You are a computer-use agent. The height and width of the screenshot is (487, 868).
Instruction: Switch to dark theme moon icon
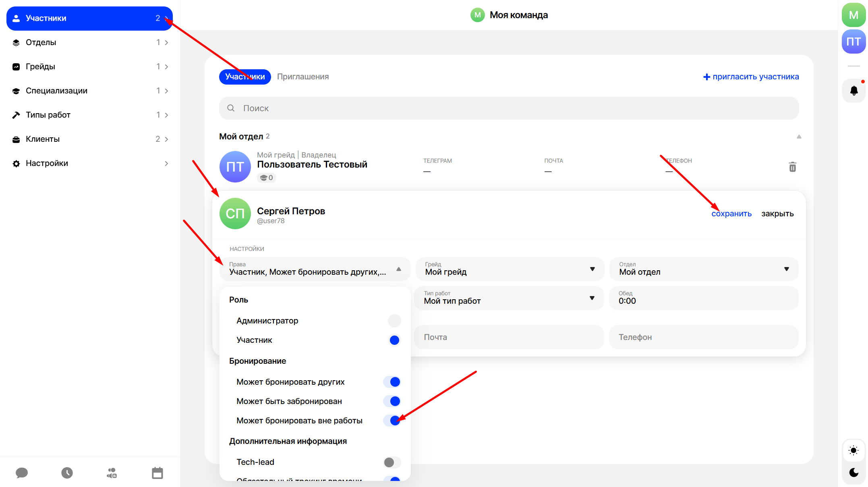[x=853, y=472]
